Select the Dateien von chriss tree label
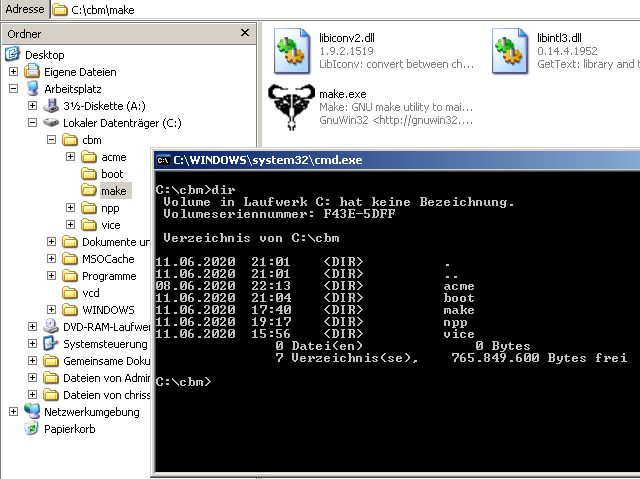 click(x=107, y=395)
